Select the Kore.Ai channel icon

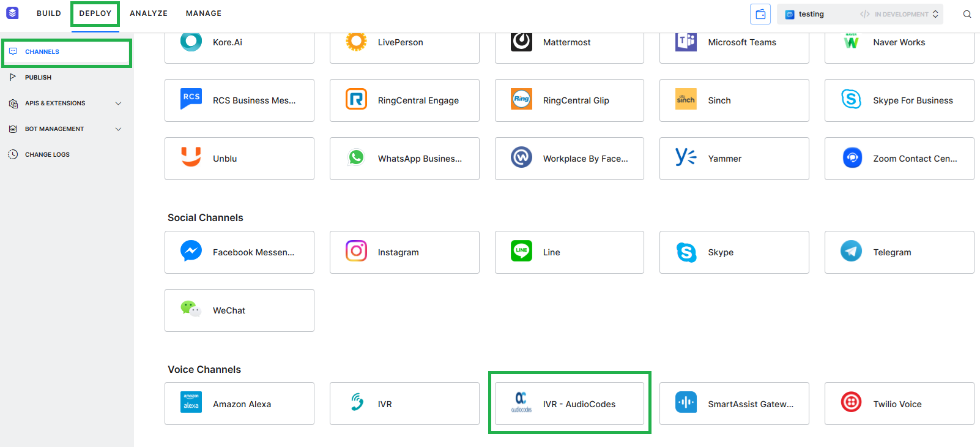coord(191,42)
